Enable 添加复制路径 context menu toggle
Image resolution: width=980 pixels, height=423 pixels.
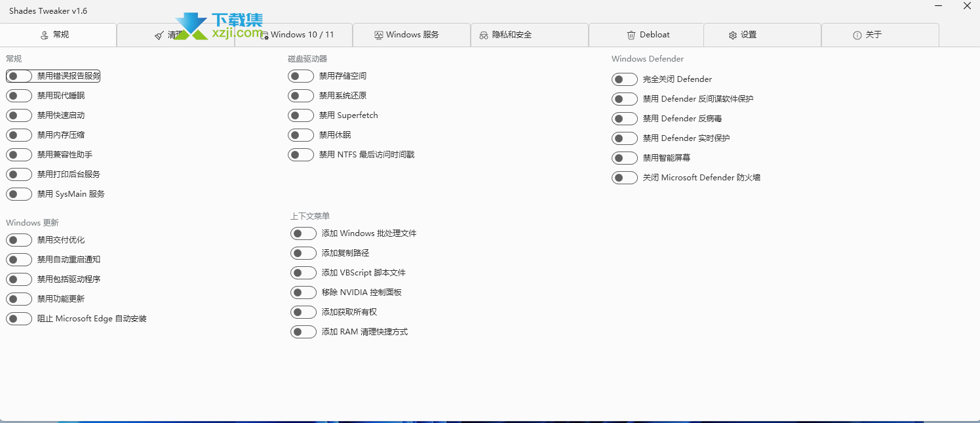pyautogui.click(x=304, y=253)
